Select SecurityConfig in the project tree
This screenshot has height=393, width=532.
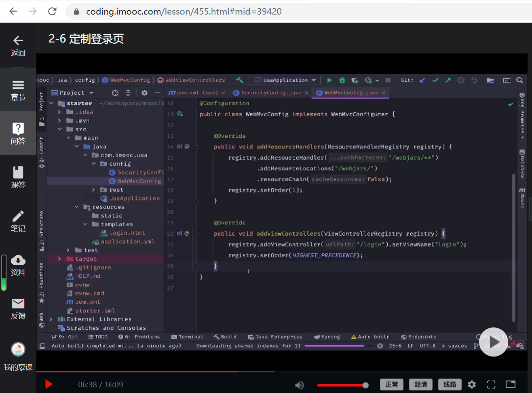(137, 172)
